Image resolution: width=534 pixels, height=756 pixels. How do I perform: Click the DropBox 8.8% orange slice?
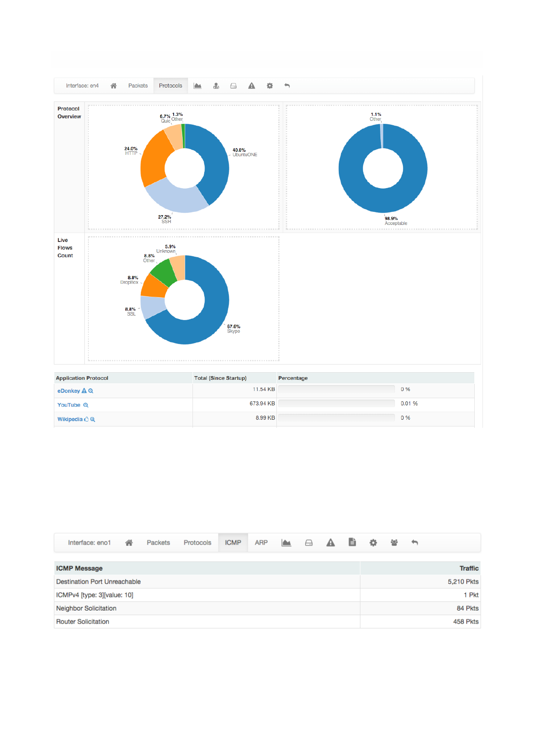154,287
